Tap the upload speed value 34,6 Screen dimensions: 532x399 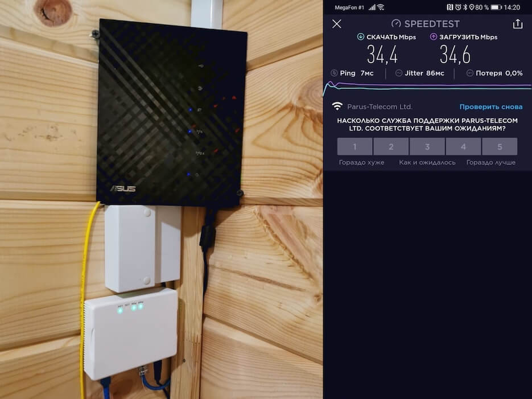(455, 55)
